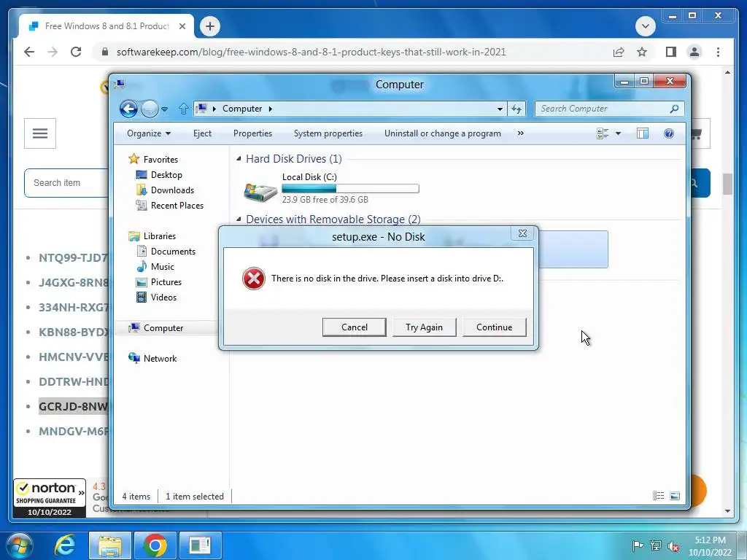Open Videos library
The width and height of the screenshot is (747, 560).
(163, 297)
